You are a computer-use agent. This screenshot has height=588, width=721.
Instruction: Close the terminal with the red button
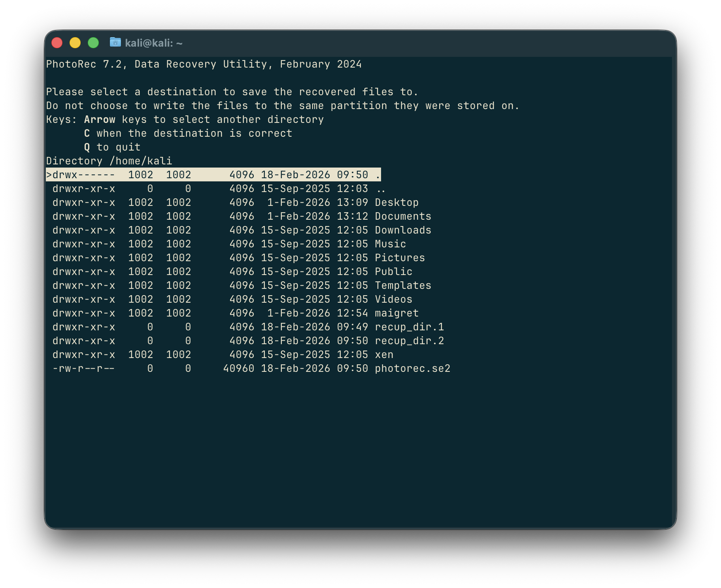(57, 43)
